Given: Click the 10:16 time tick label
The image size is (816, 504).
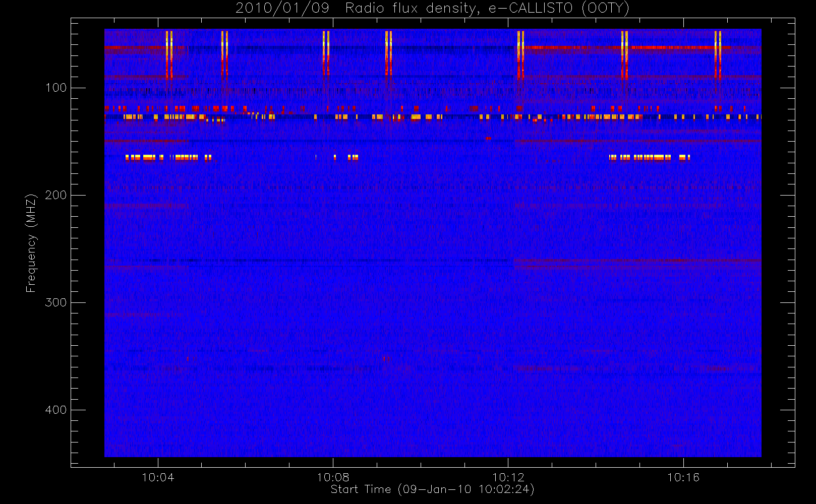Looking at the screenshot, I should tap(683, 477).
